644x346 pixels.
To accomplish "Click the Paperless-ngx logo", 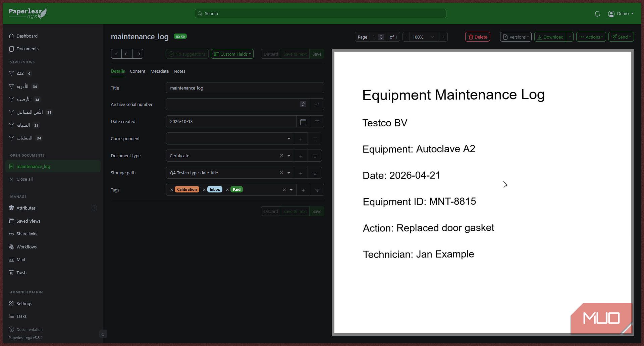I will pyautogui.click(x=28, y=13).
